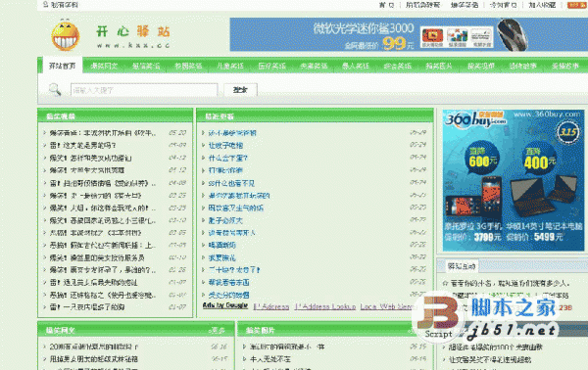Open the 360buy advertisement image
This screenshot has width=588, height=370.
pyautogui.click(x=514, y=180)
